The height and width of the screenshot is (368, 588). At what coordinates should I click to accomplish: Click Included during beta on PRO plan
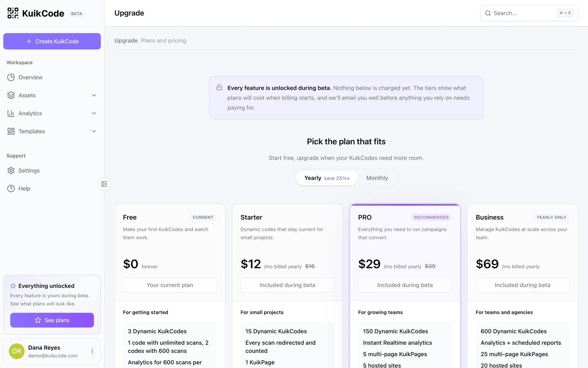(405, 285)
